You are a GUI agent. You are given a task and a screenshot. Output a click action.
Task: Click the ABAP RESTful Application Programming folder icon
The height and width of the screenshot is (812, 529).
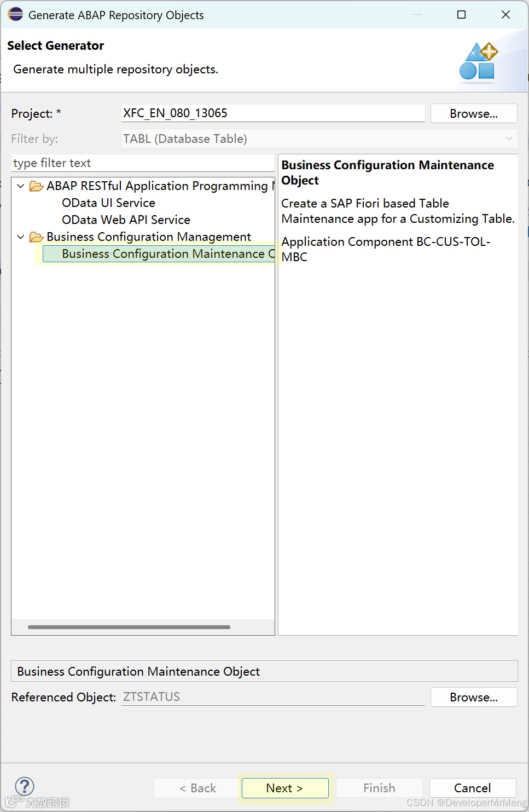[x=37, y=186]
